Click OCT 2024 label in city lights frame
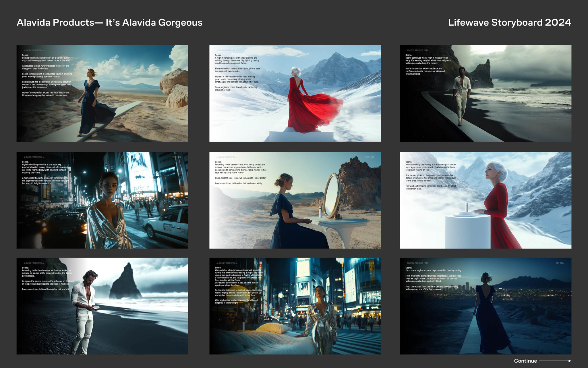This screenshot has width=588, height=368. tap(560, 263)
